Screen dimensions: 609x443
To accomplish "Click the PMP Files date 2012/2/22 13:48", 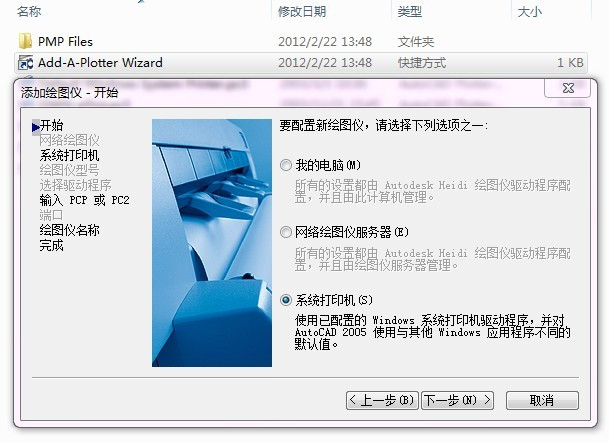I will point(325,42).
